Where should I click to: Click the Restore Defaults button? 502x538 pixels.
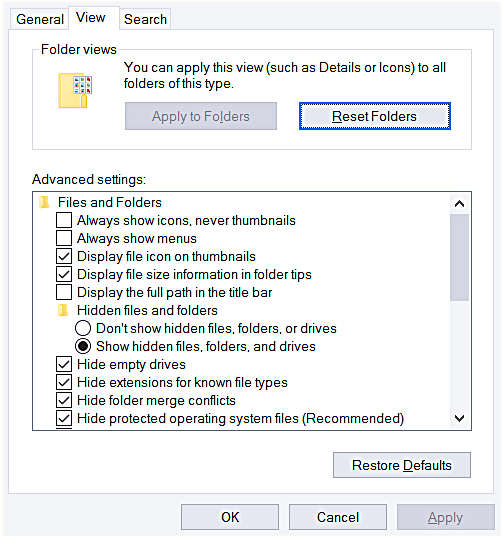point(402,465)
